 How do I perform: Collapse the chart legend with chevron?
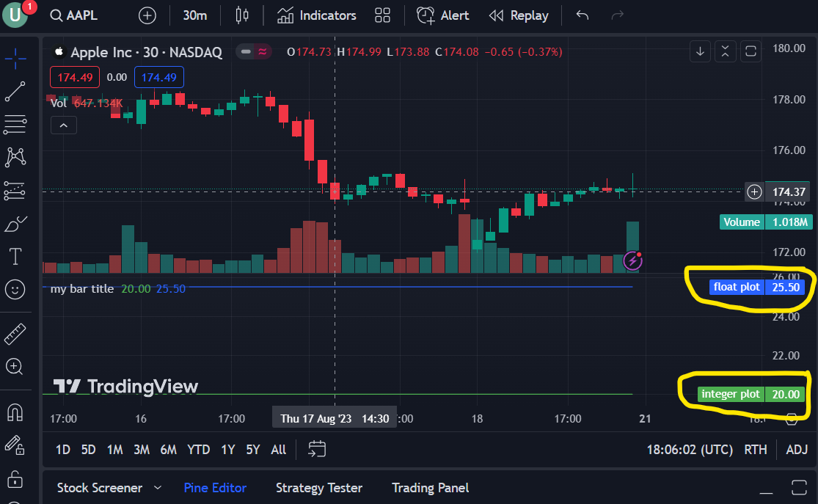point(64,125)
